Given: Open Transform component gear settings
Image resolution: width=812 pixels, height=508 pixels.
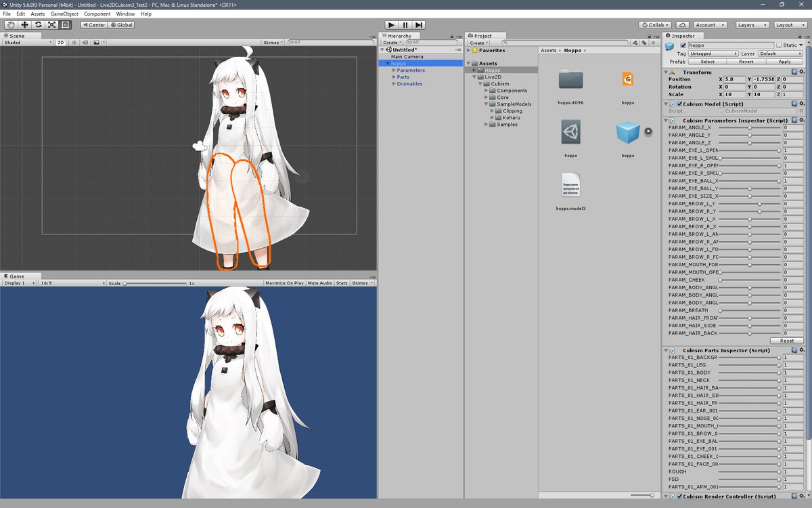Looking at the screenshot, I should tap(803, 72).
